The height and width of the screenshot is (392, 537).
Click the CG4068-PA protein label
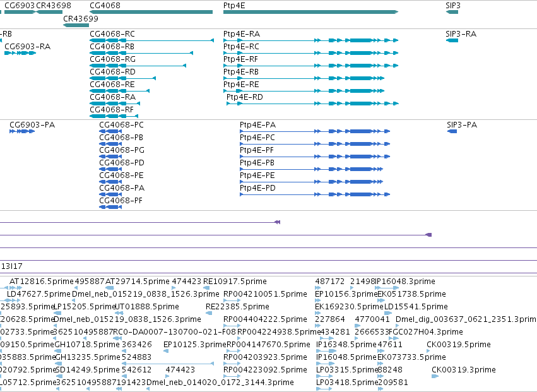tap(122, 188)
